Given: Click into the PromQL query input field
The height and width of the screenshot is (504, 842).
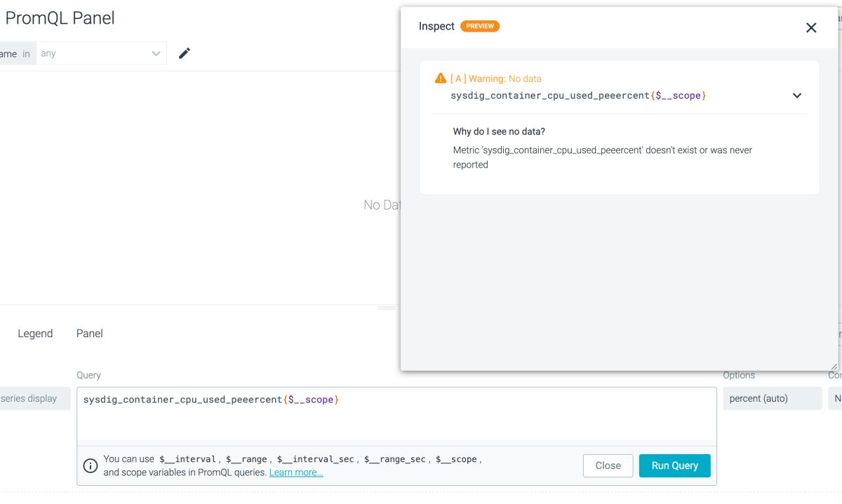Looking at the screenshot, I should click(x=396, y=416).
